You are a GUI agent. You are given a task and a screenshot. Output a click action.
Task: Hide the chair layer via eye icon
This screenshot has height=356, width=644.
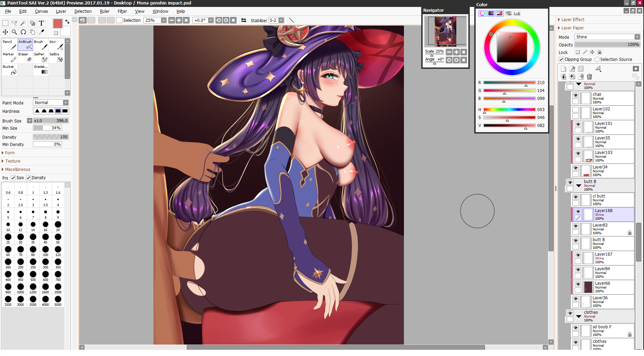(x=575, y=95)
